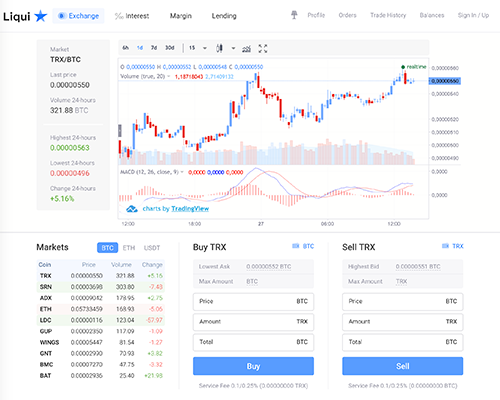This screenshot has width=500, height=400.
Task: Open the Orders page
Action: pyautogui.click(x=347, y=15)
